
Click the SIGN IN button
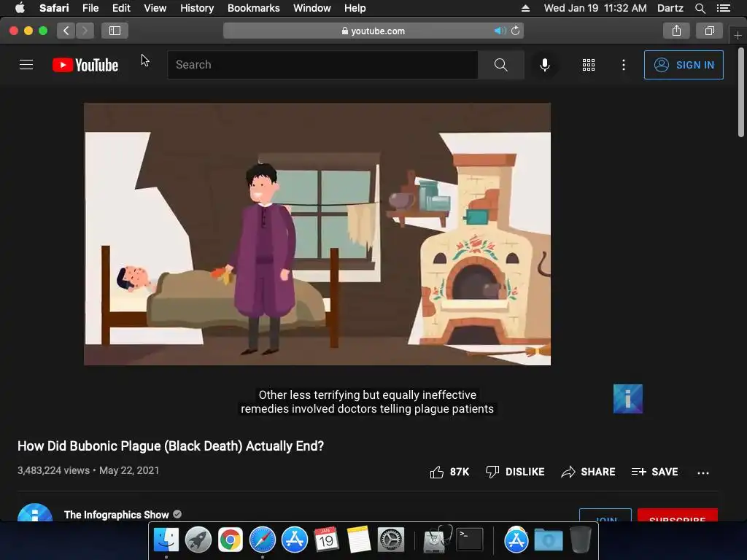pos(684,65)
